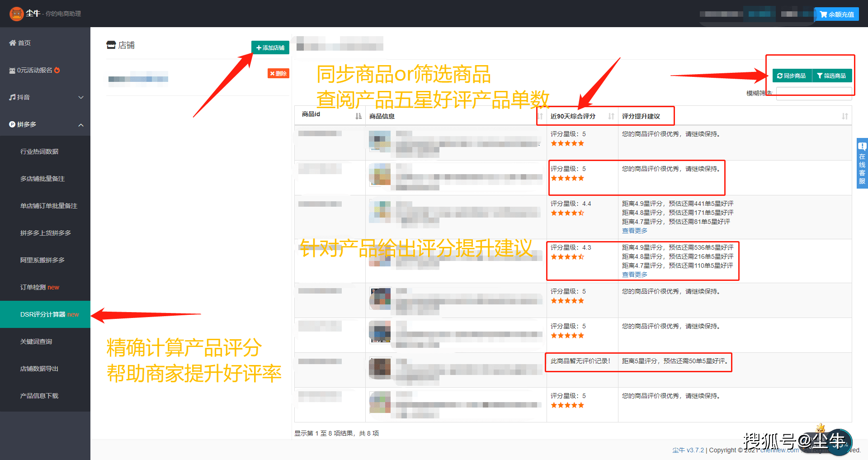This screenshot has height=460, width=868.
Task: Collapse the 拼多多 menu chevron
Action: coord(81,125)
